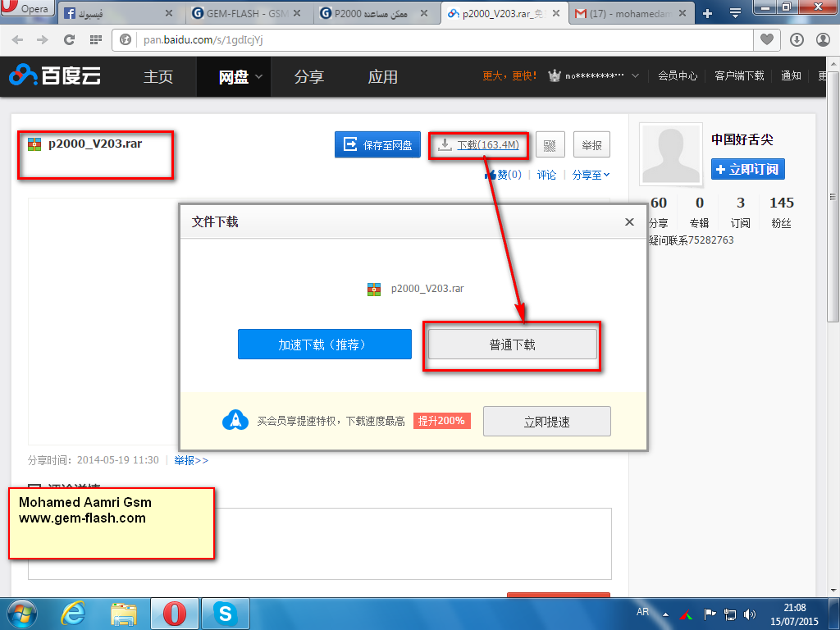
Task: Open 评论 comments link
Action: 546,175
